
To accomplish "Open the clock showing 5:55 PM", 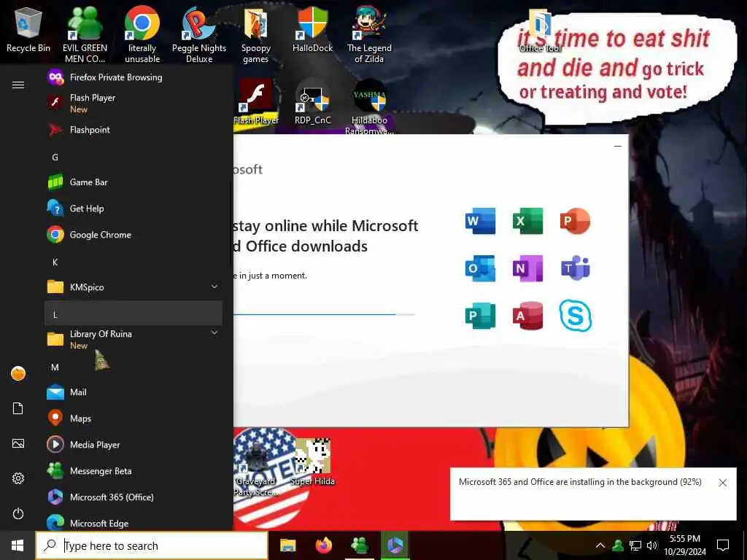I will pos(684,545).
